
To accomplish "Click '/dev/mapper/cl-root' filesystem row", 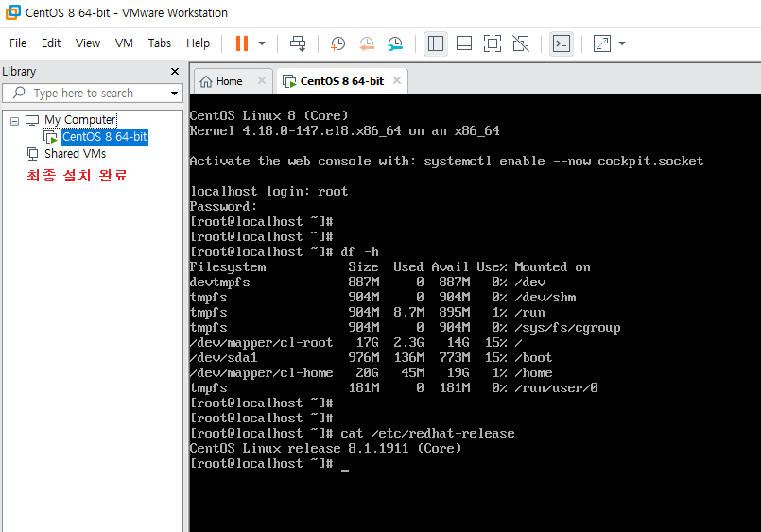I will pos(356,342).
